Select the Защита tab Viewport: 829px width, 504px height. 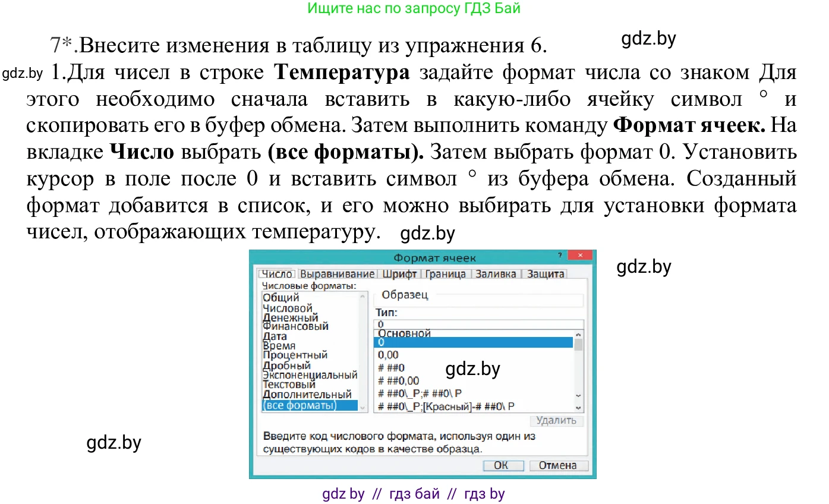(545, 274)
